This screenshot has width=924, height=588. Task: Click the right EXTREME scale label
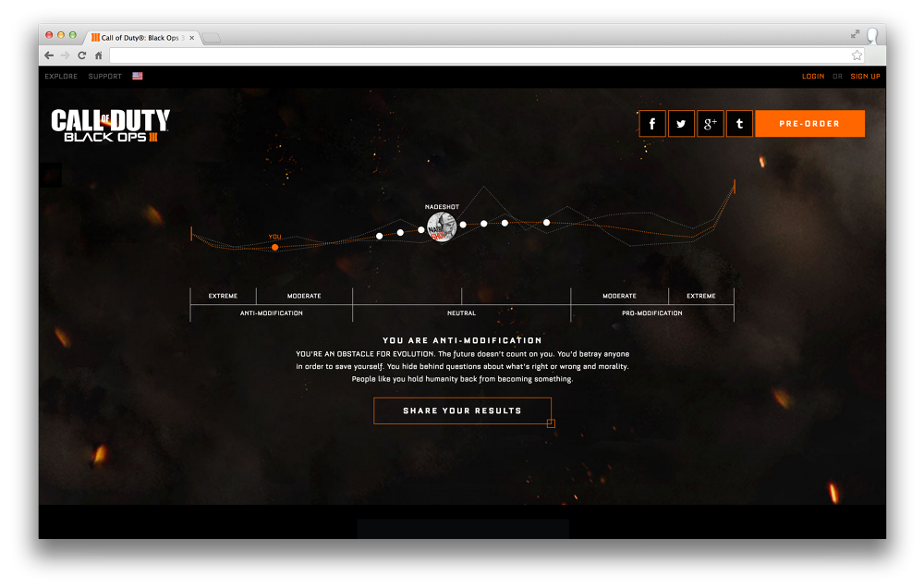point(701,296)
